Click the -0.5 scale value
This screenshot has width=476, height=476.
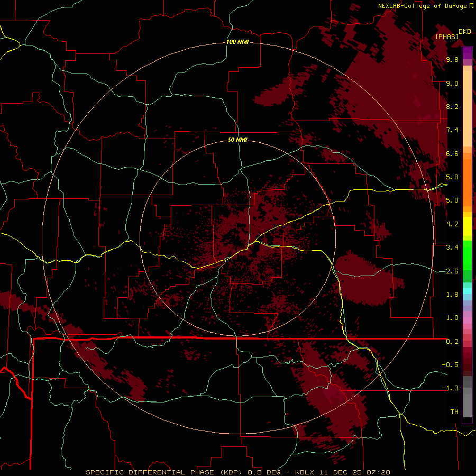450,365
